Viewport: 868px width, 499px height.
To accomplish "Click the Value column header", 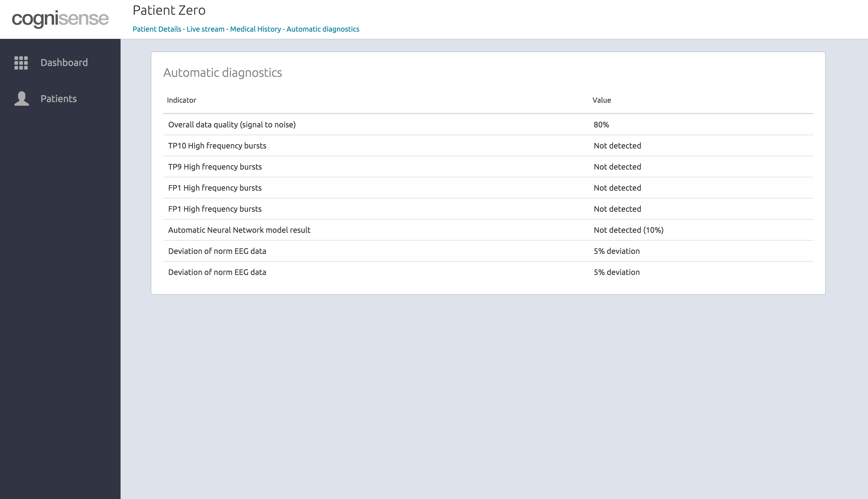I will 602,100.
